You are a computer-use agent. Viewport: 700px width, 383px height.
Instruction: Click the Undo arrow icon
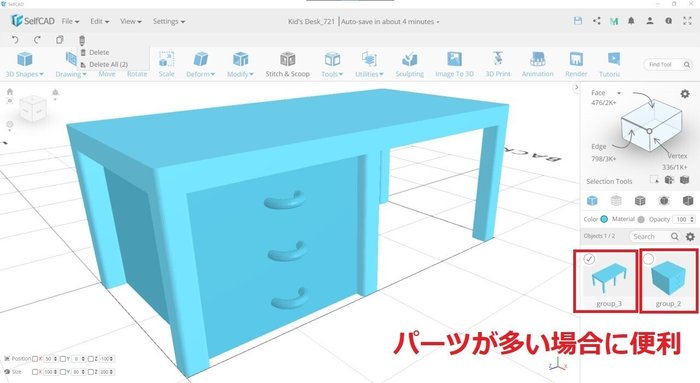[x=15, y=40]
